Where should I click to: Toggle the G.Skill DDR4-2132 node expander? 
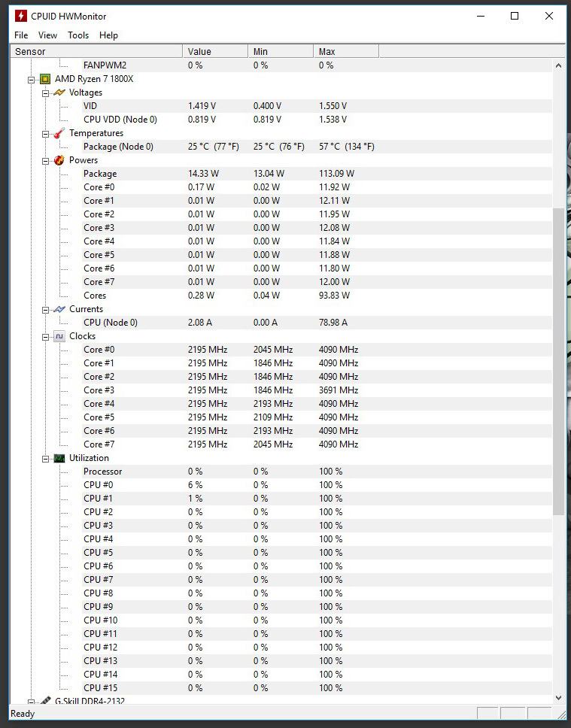click(31, 702)
